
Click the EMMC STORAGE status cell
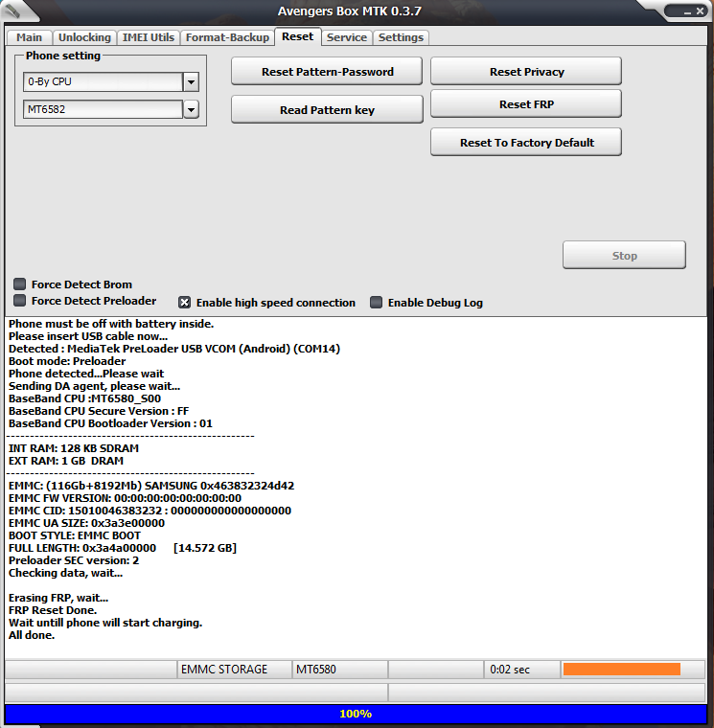click(235, 670)
